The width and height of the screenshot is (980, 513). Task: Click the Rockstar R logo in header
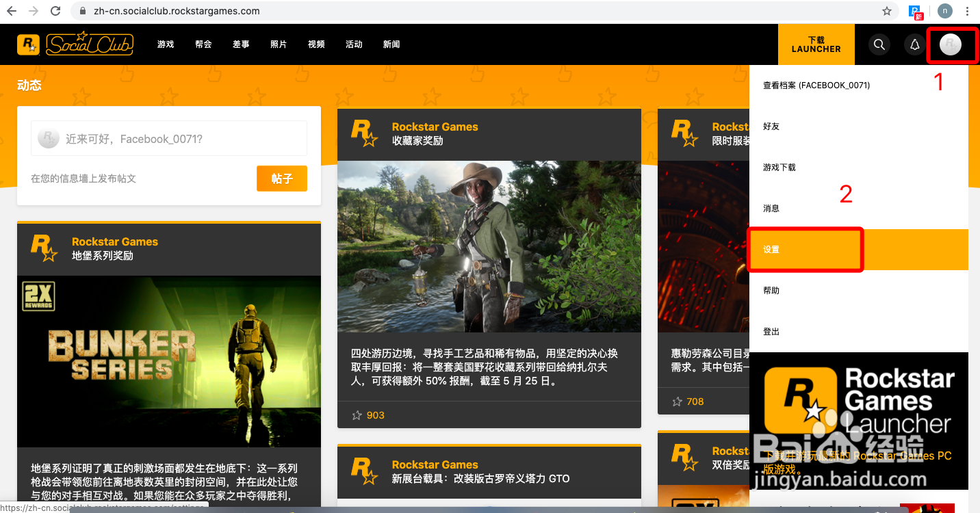tap(28, 44)
